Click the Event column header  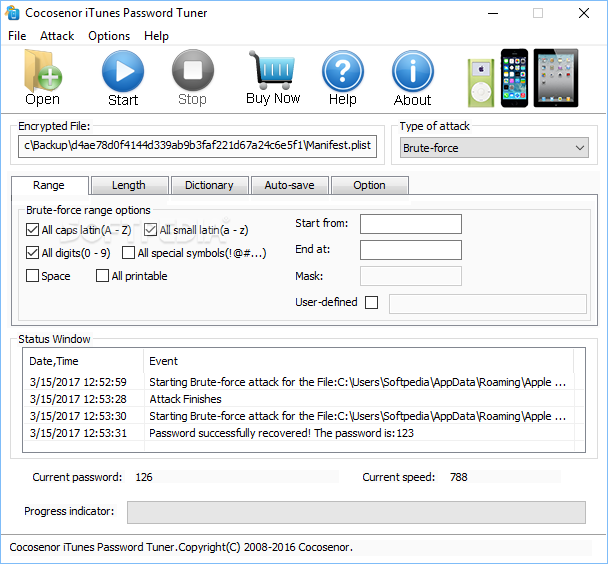pos(358,361)
